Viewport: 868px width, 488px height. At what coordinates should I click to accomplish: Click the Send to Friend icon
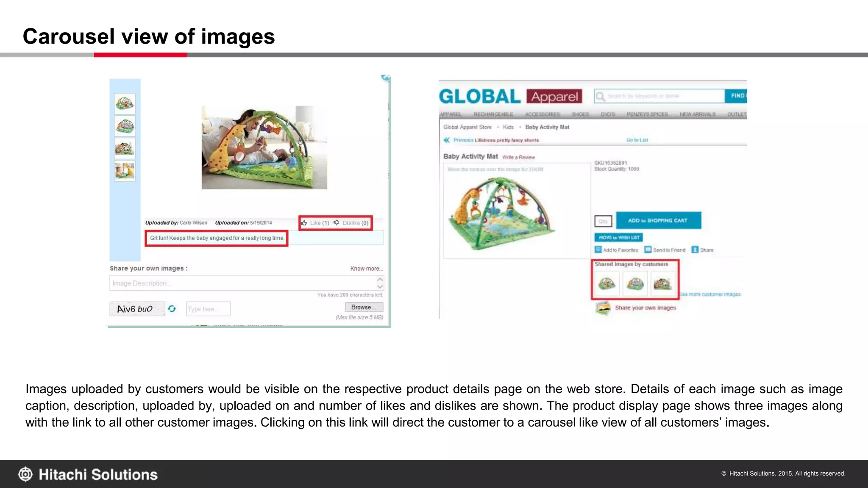point(648,250)
